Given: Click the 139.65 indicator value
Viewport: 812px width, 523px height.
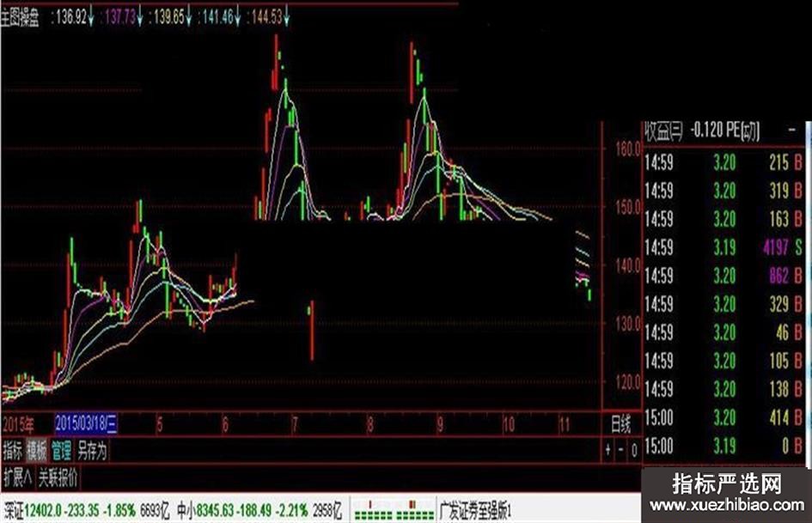Looking at the screenshot, I should point(169,17).
